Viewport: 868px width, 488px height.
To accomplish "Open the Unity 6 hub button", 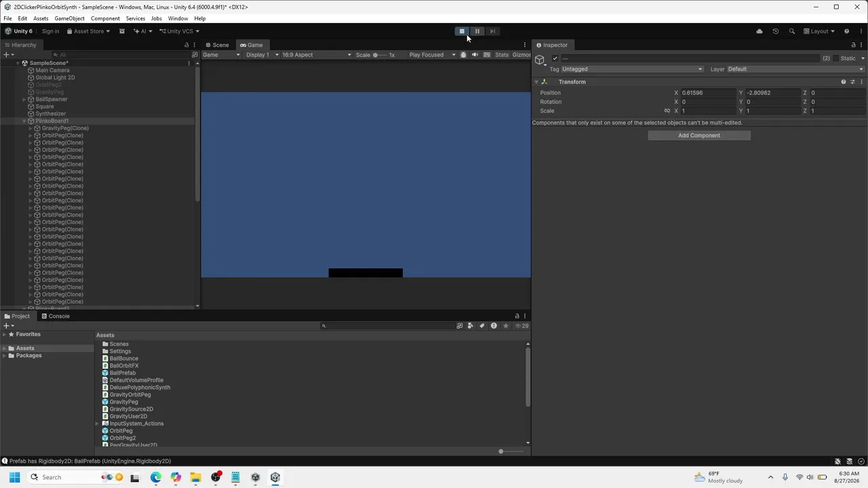I will tap(18, 31).
